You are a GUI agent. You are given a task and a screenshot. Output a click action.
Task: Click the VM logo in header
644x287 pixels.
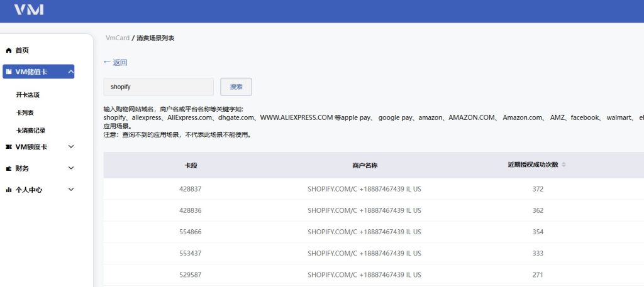(29, 9)
